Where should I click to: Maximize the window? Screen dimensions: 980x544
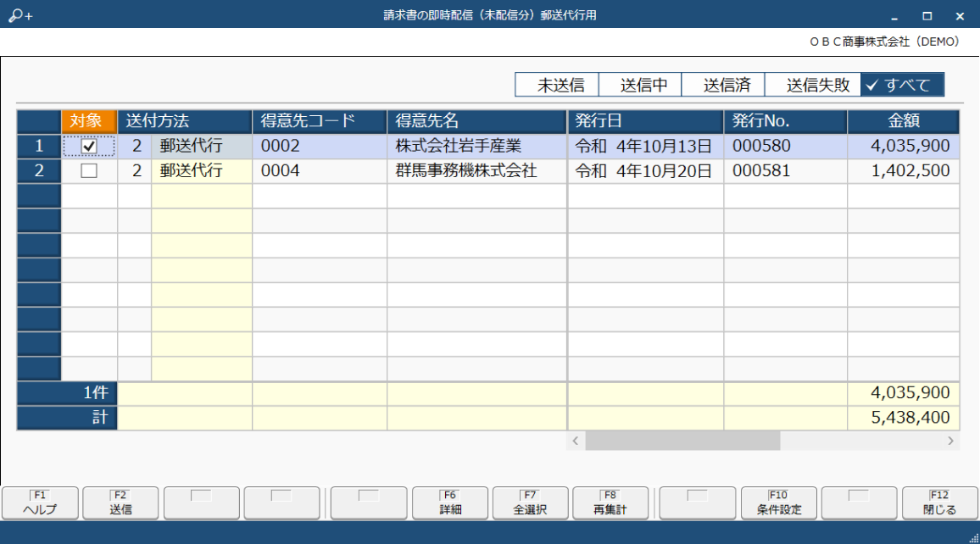pos(927,15)
